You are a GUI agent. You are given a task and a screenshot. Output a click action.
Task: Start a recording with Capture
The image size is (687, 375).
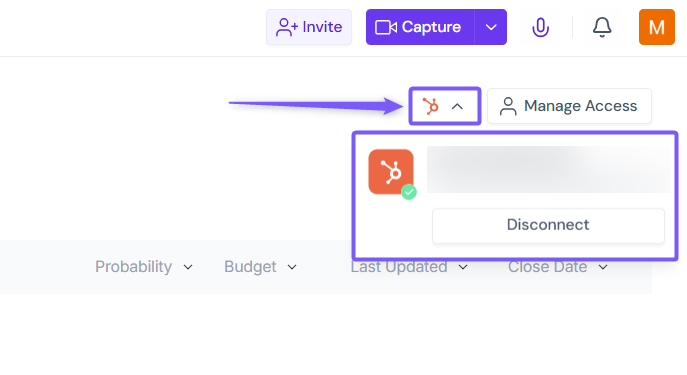pos(420,27)
